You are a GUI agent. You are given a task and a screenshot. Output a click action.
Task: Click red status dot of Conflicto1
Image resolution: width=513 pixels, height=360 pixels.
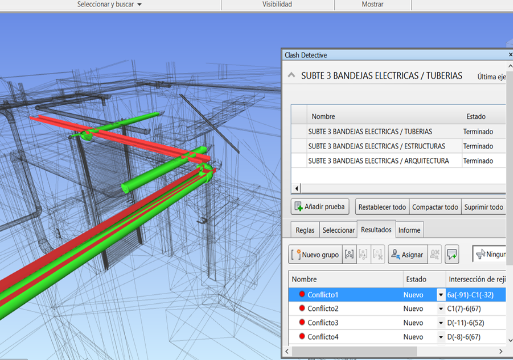pyautogui.click(x=302, y=294)
